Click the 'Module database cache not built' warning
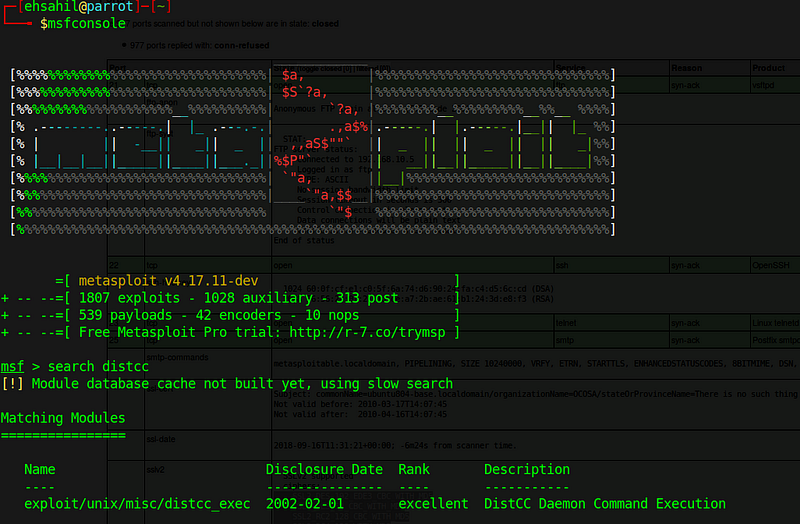Screen dimensions: 800x524 pyautogui.click(x=242, y=384)
